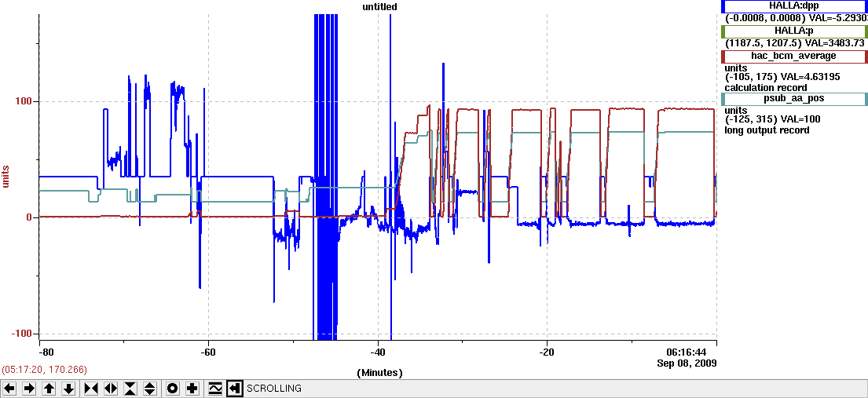868x398 pixels.
Task: Click the 'calculation record' description text
Action: (x=766, y=87)
